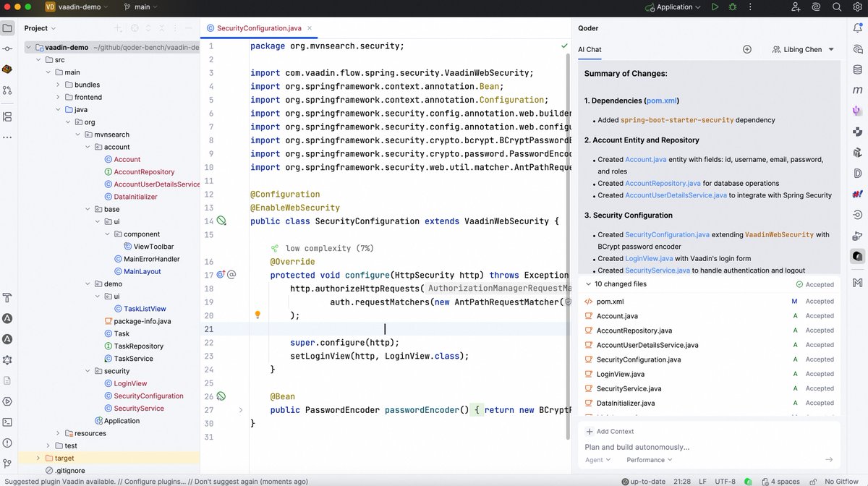868x486 pixels.
Task: Open the Structure tool window icon
Action: coord(7,116)
